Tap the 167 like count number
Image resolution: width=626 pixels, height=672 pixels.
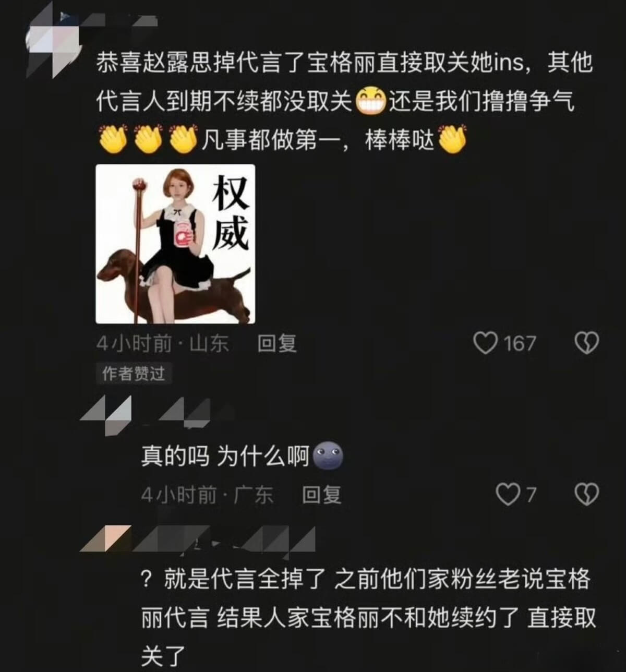[x=520, y=343]
